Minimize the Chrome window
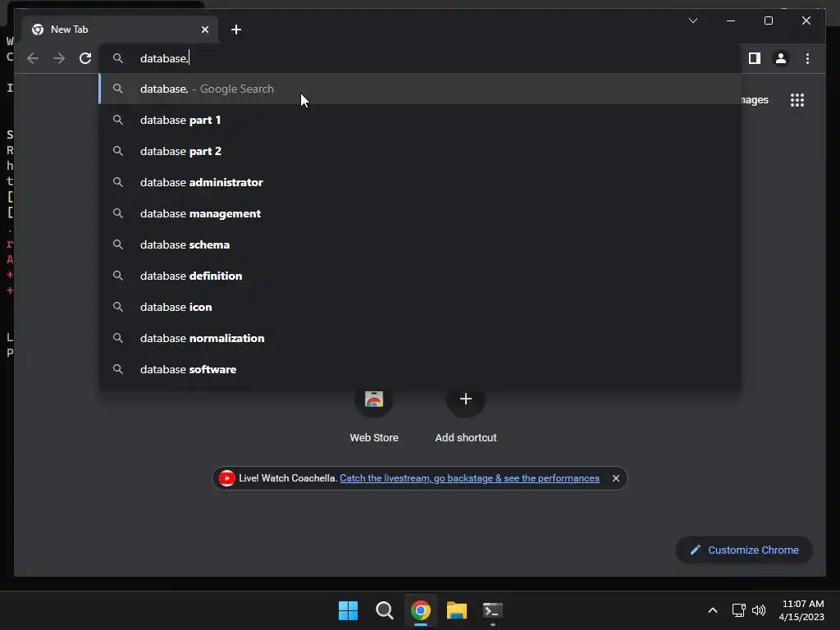This screenshot has height=630, width=840. pyautogui.click(x=731, y=21)
